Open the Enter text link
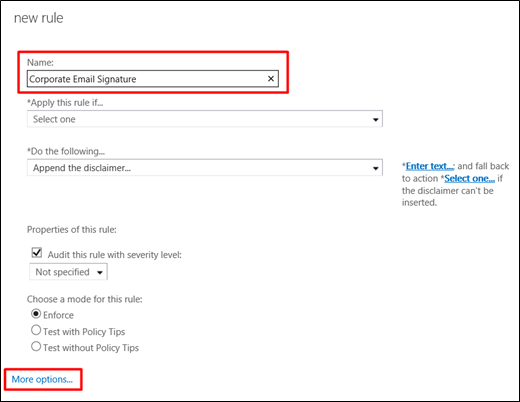520x402 pixels. [x=429, y=166]
